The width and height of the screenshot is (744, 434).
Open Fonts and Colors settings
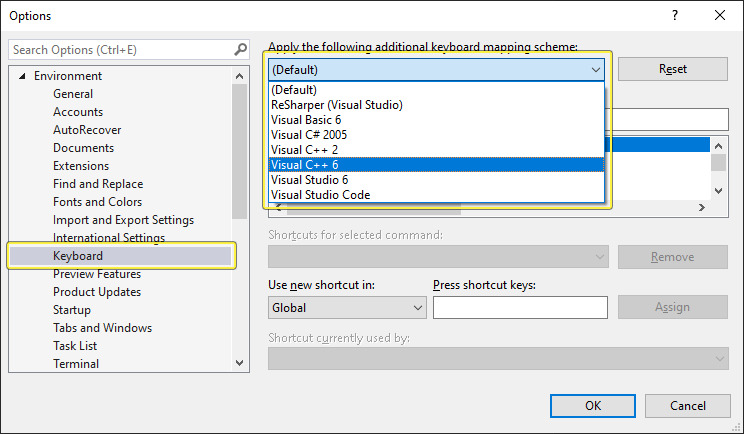pos(97,202)
